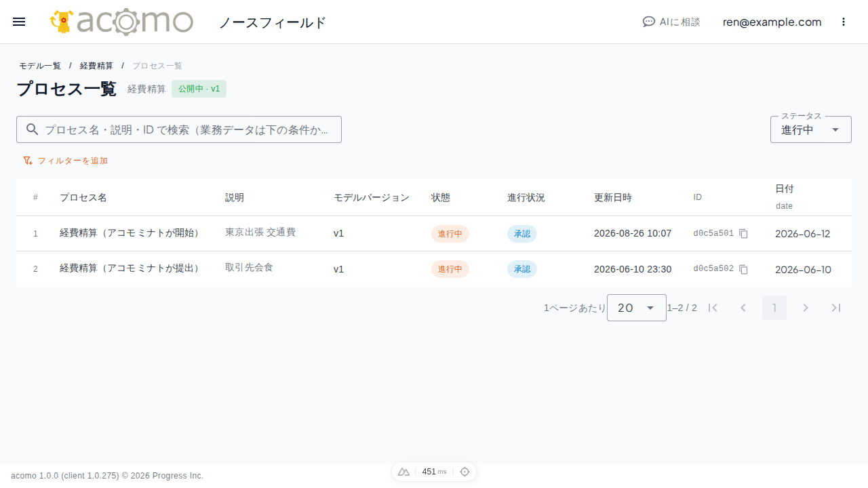Viewport: 868px width, 488px height.
Task: Open AIに相談 chat
Action: point(671,22)
